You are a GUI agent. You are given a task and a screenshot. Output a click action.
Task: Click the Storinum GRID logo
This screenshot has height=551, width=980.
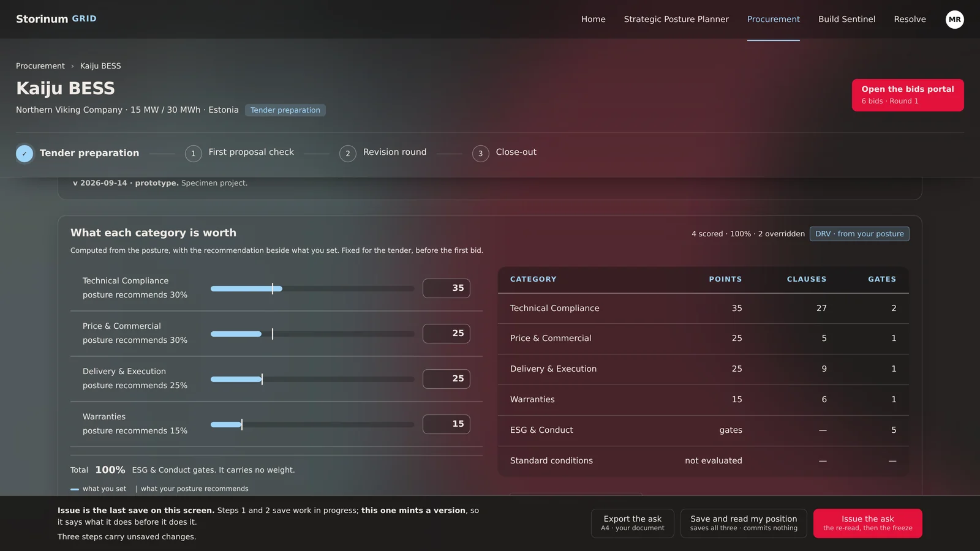pyautogui.click(x=56, y=19)
